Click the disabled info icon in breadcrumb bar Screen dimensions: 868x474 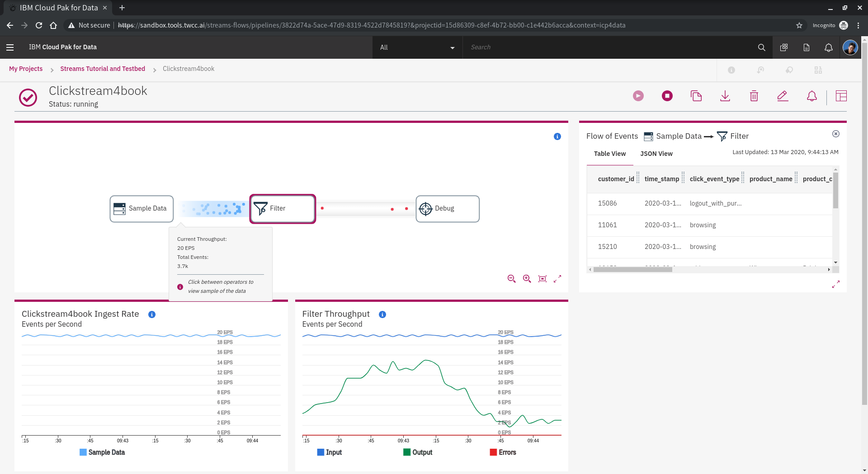[x=731, y=70]
